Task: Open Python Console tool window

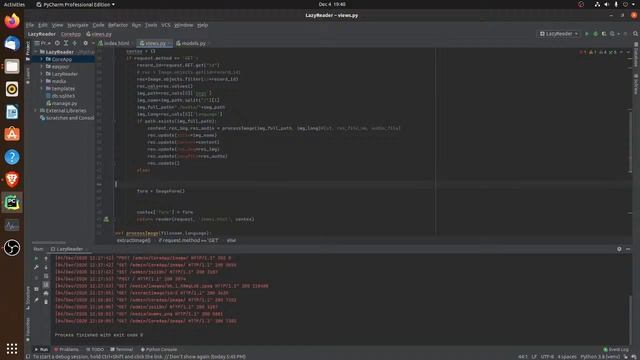Action: coord(159,349)
